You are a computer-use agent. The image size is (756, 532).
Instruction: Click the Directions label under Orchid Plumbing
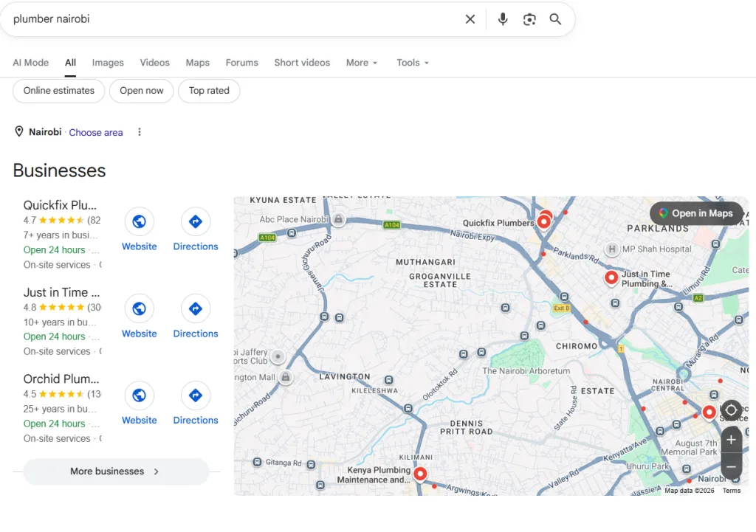[x=195, y=420]
